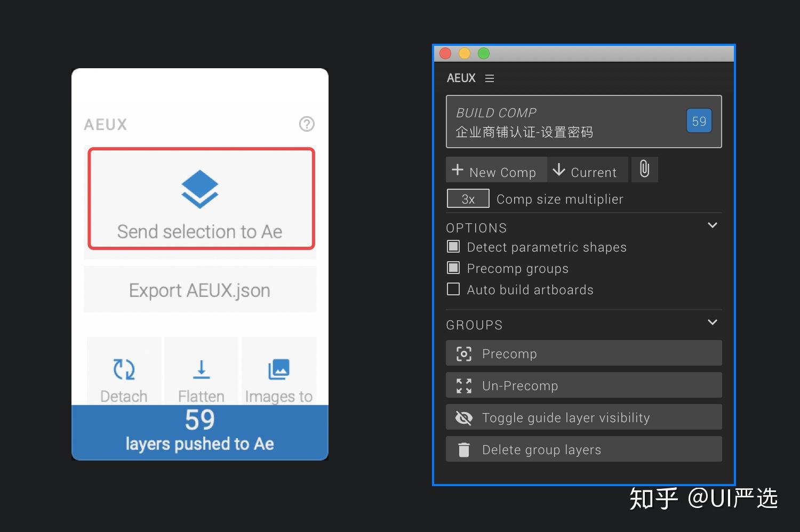Click the Current down-arrow comp option

coord(587,171)
